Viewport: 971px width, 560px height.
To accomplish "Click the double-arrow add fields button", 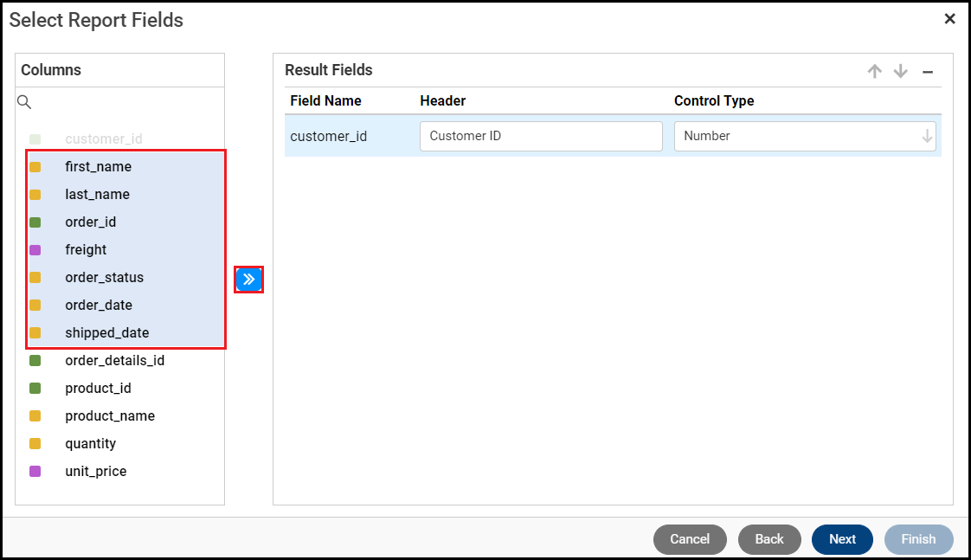I will (249, 280).
